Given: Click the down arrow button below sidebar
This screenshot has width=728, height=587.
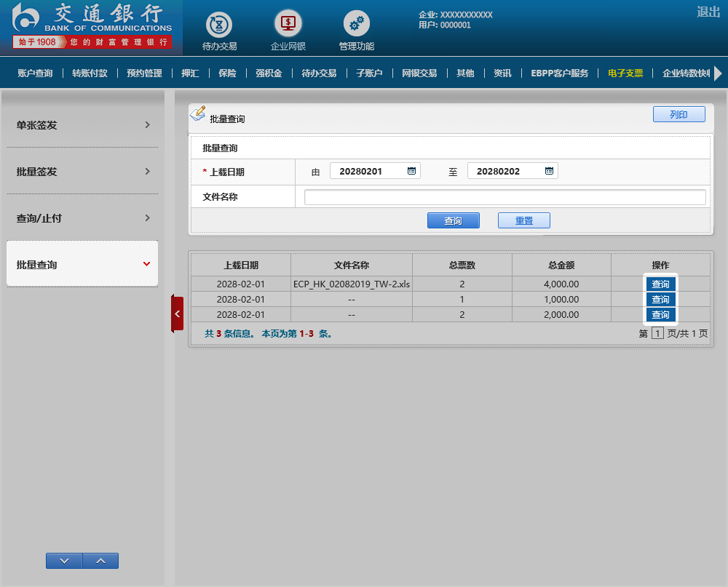Looking at the screenshot, I should [64, 561].
